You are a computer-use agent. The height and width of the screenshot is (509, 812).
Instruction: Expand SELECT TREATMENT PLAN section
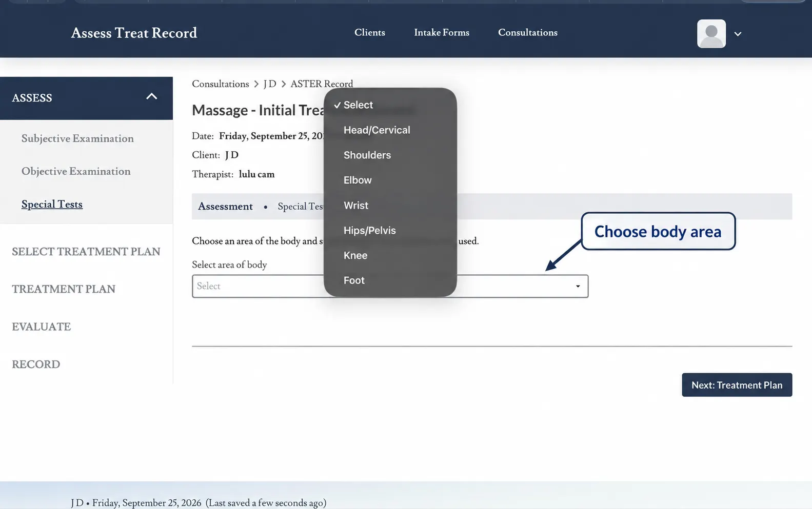(x=86, y=252)
